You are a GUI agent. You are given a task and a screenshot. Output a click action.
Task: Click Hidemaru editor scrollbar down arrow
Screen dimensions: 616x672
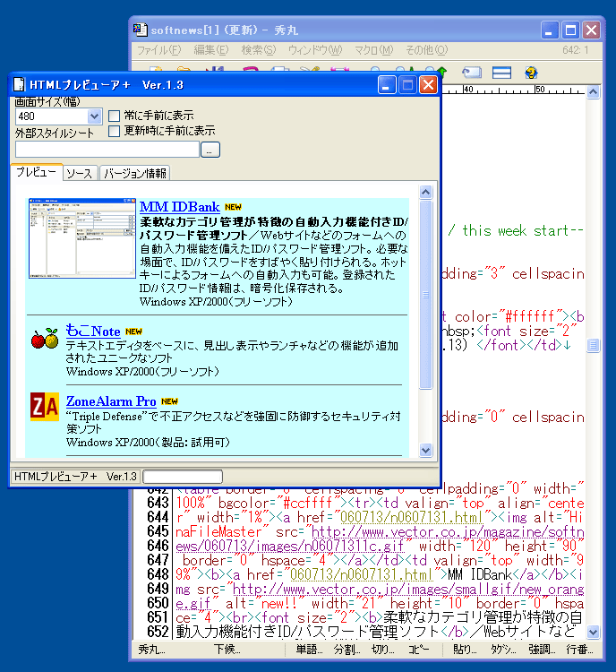click(x=593, y=632)
